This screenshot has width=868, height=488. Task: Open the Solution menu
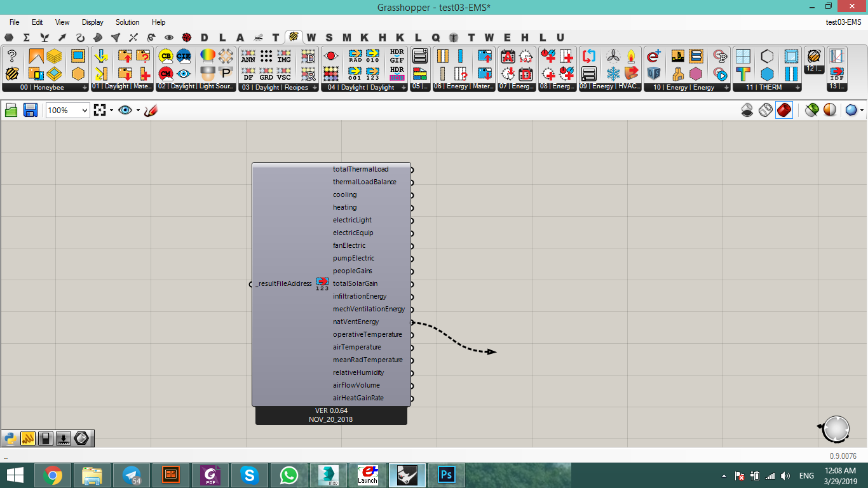click(x=127, y=22)
